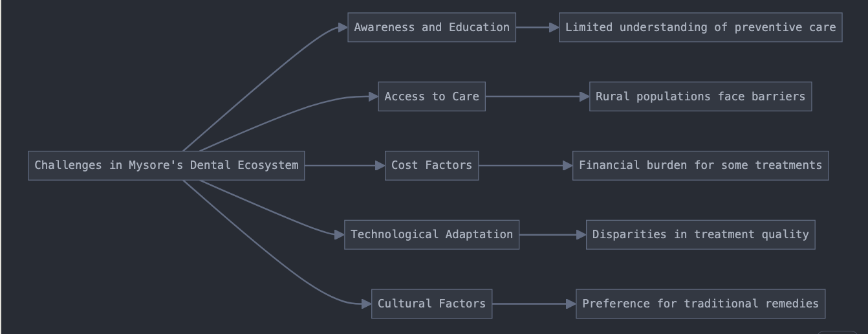Click arrowhead entering "Rural populations face barriers"
868x334 pixels.
coord(584,96)
